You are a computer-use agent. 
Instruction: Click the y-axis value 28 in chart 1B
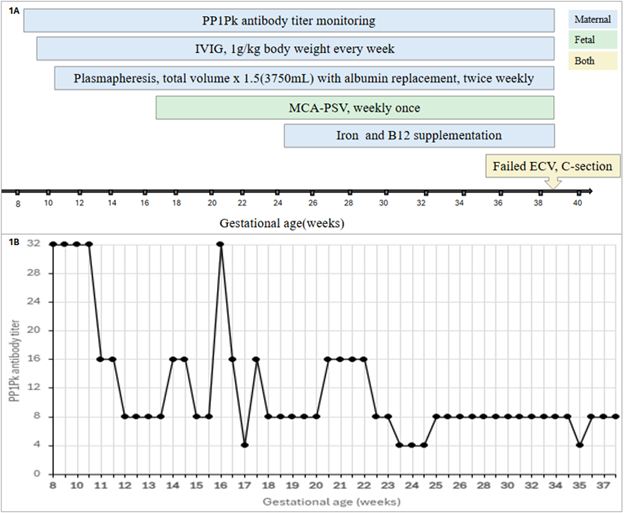(33, 273)
